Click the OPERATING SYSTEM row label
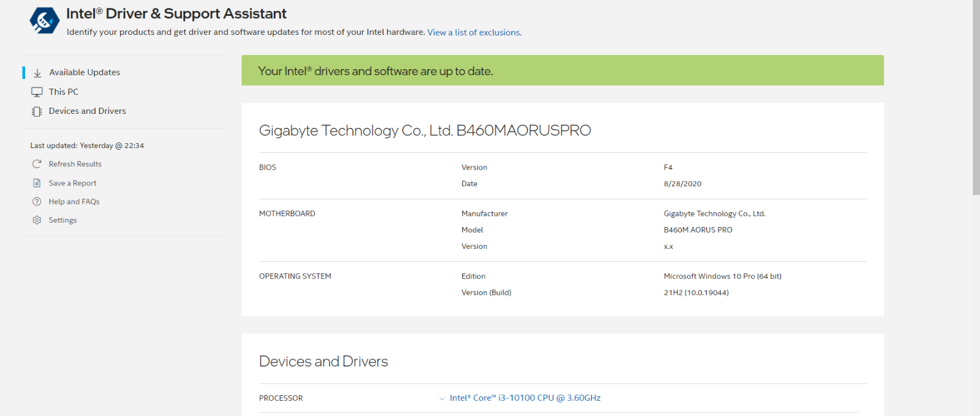The height and width of the screenshot is (416, 980). tap(295, 277)
